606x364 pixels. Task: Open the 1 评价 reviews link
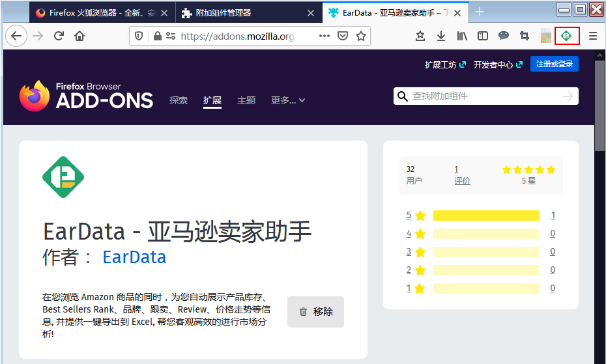click(462, 175)
